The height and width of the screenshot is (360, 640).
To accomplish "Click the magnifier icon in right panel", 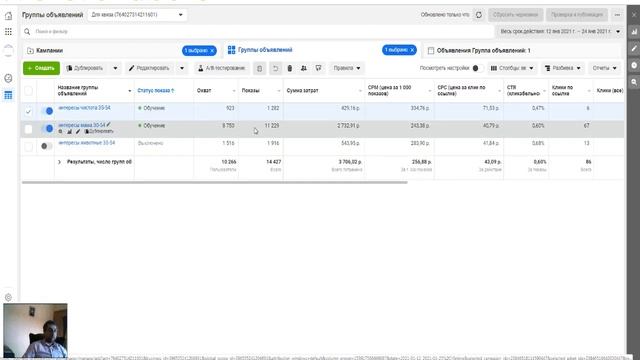I will [634, 82].
